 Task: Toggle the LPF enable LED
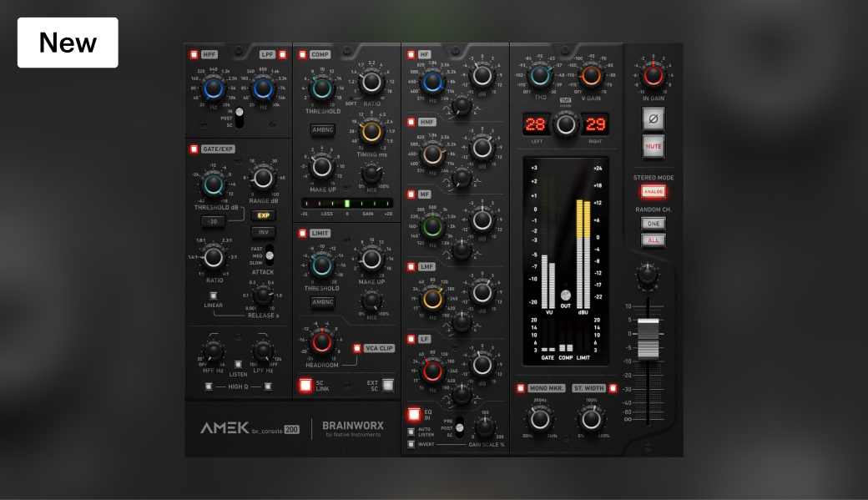coord(282,54)
